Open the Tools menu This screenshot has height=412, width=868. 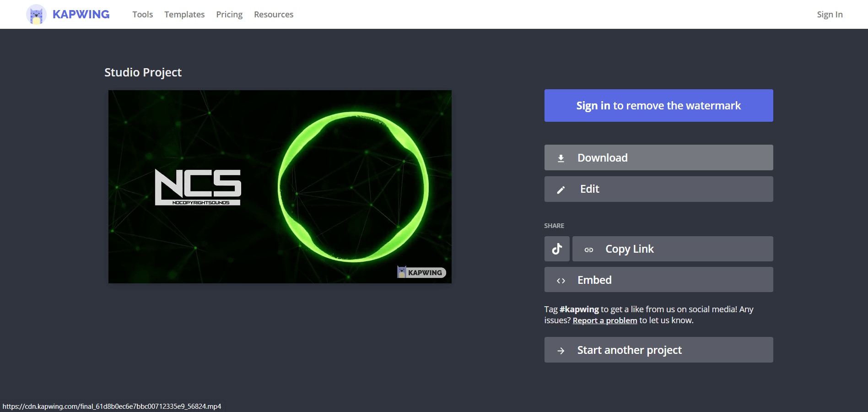(143, 14)
